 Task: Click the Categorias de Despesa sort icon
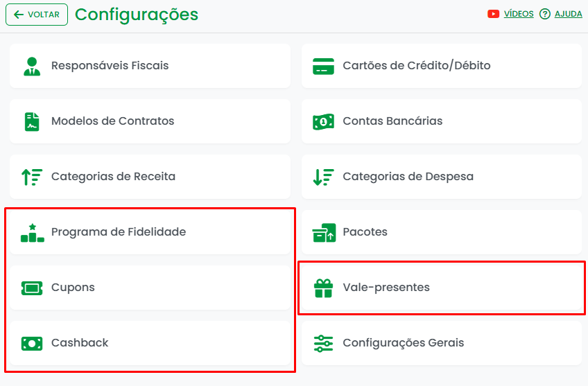[323, 177]
